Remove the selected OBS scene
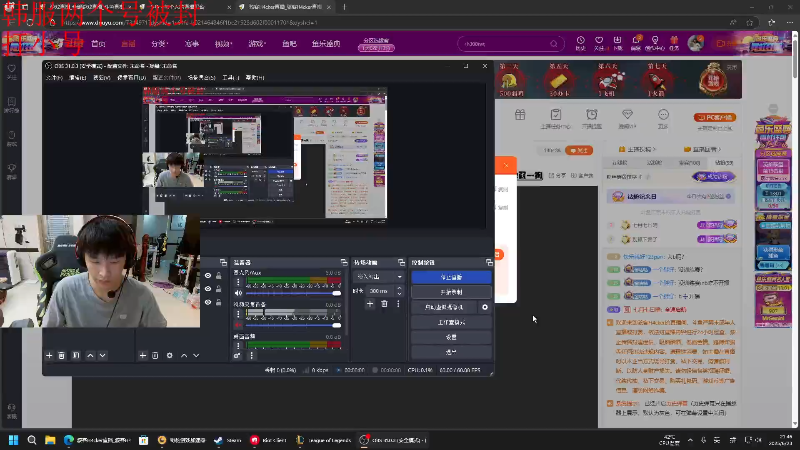800x450 pixels. coord(62,355)
